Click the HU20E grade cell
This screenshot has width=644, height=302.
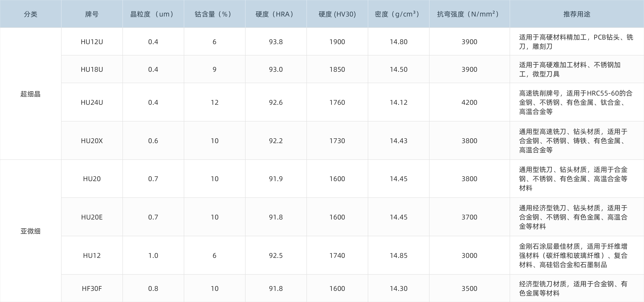click(x=92, y=217)
